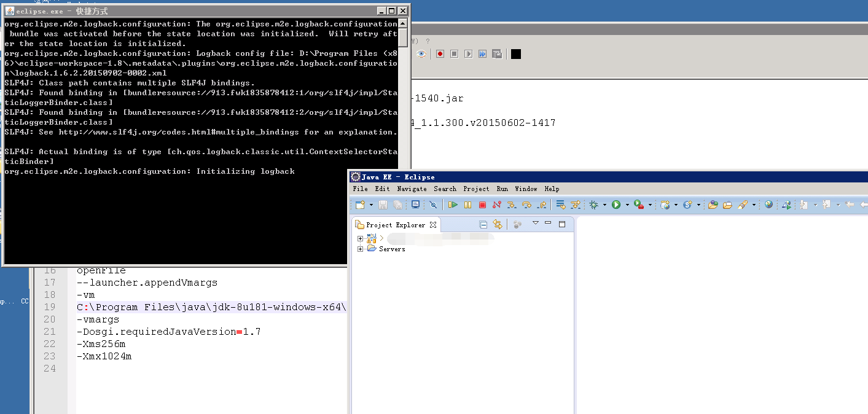The width and height of the screenshot is (868, 414).
Task: Open the Project Explorer view menu triangle
Action: 535,224
